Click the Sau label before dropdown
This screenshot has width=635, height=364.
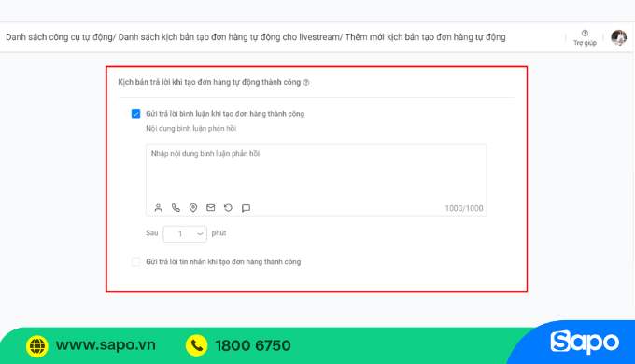pyautogui.click(x=152, y=233)
